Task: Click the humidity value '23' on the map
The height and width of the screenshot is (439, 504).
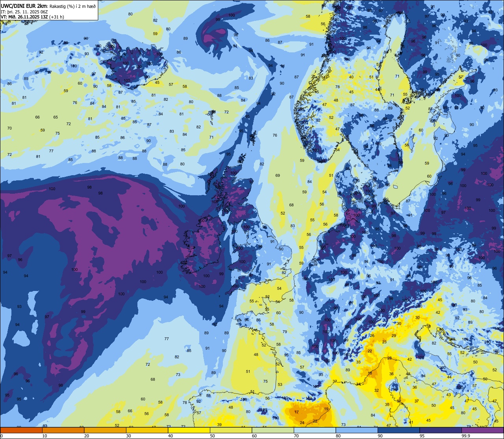Action: [384, 342]
